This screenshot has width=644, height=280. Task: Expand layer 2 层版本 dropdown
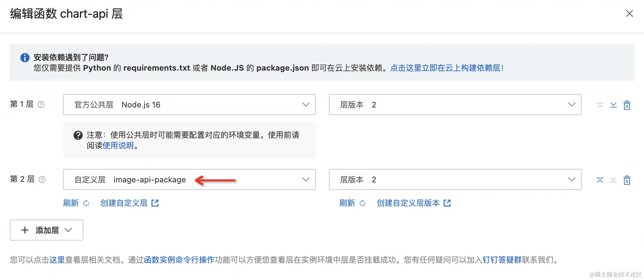point(455,179)
